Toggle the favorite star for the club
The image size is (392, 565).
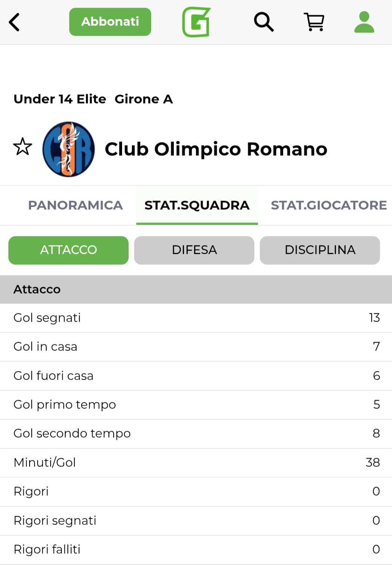(23, 147)
